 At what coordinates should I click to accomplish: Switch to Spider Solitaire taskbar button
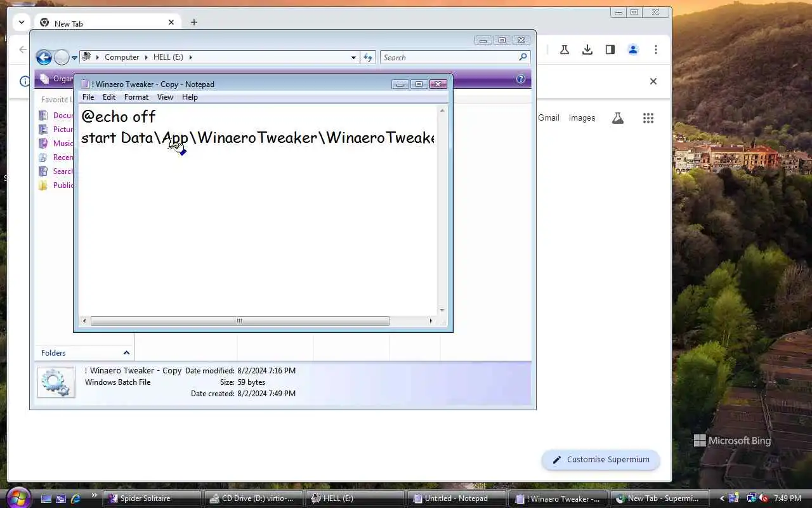(x=153, y=498)
